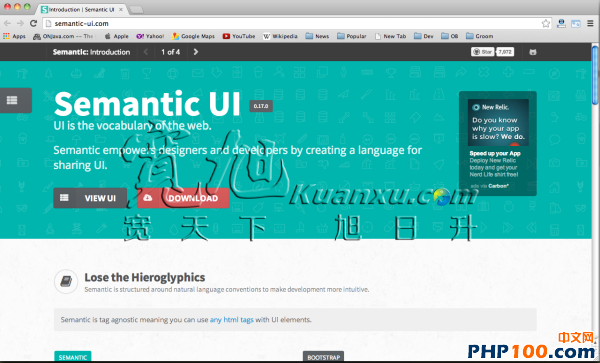The height and width of the screenshot is (363, 600).
Task: Click the GitHub Star button
Action: coord(482,52)
